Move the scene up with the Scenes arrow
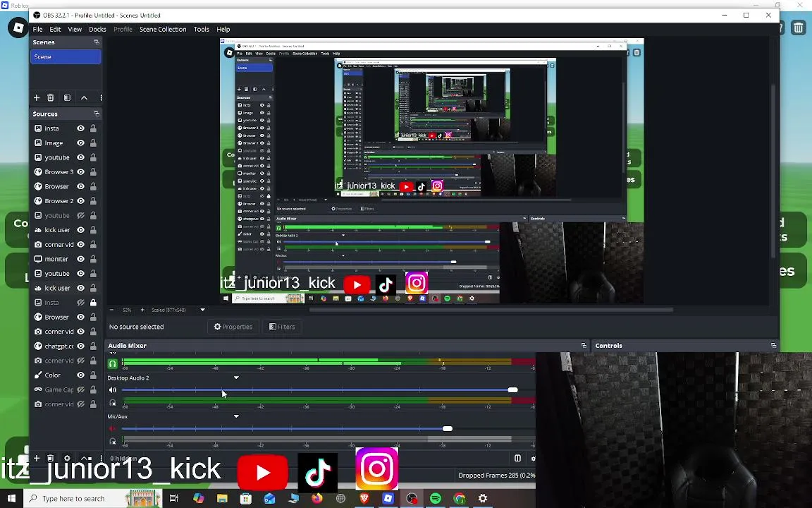The image size is (812, 508). [84, 97]
